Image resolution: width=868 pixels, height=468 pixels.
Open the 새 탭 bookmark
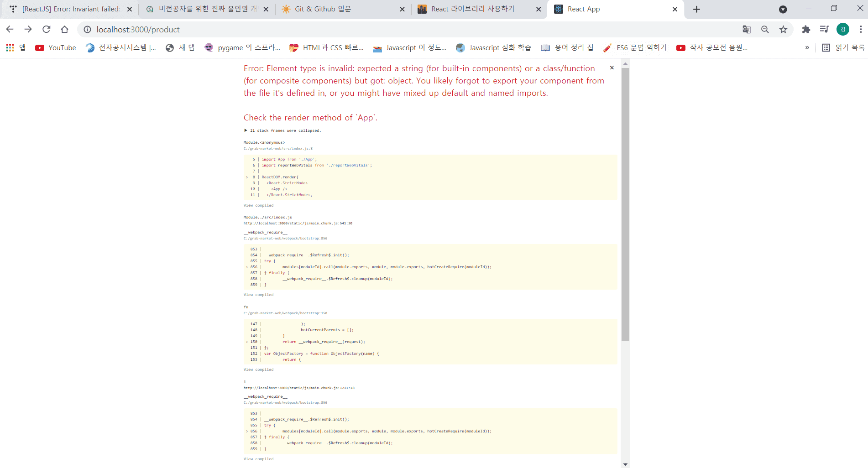[x=180, y=47]
